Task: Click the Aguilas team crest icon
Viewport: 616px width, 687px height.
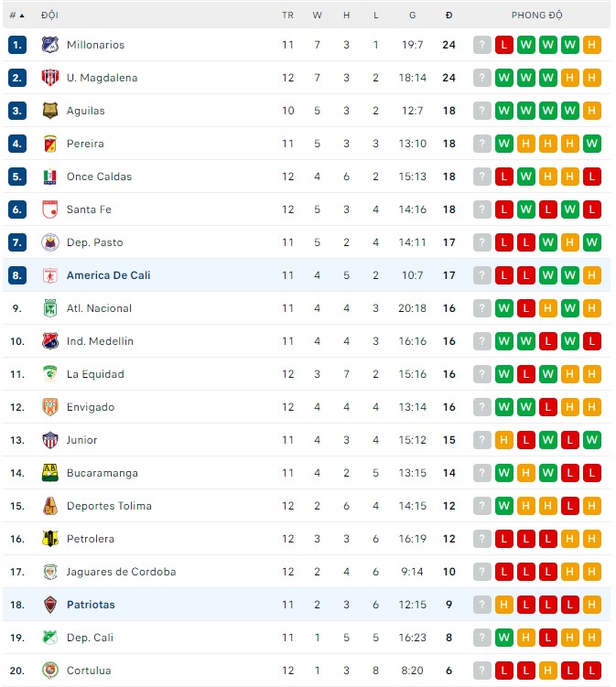Action: pos(50,111)
